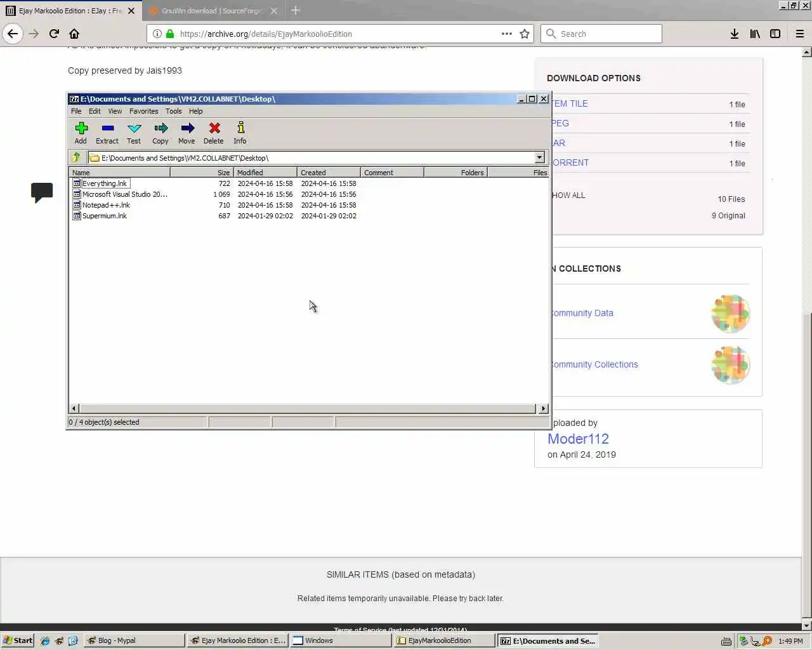Click the Test toolbar icon
The image size is (812, 650).
[134, 133]
